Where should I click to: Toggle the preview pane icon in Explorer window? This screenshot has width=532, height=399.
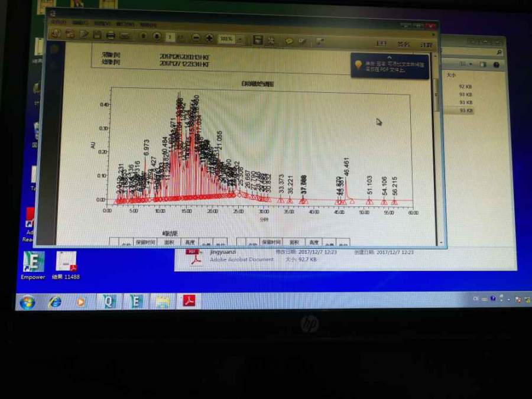[x=483, y=64]
